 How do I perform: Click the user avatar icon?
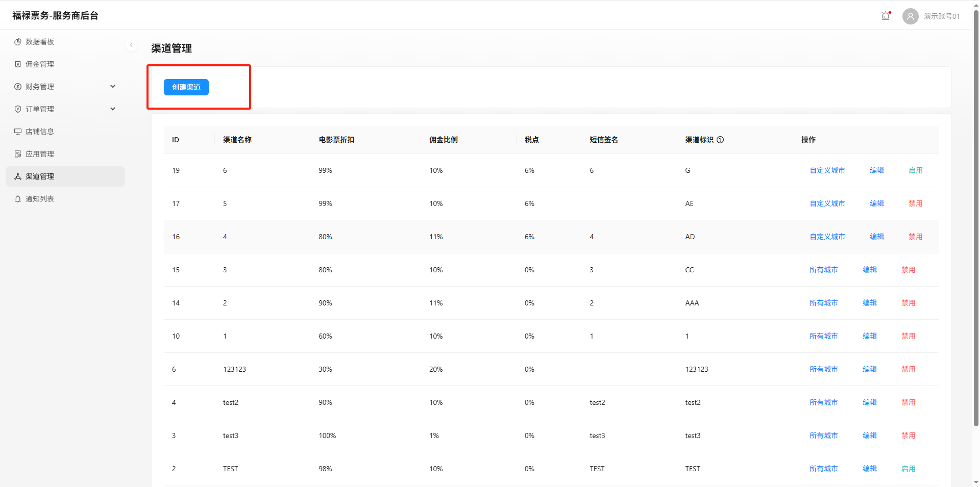pyautogui.click(x=910, y=16)
